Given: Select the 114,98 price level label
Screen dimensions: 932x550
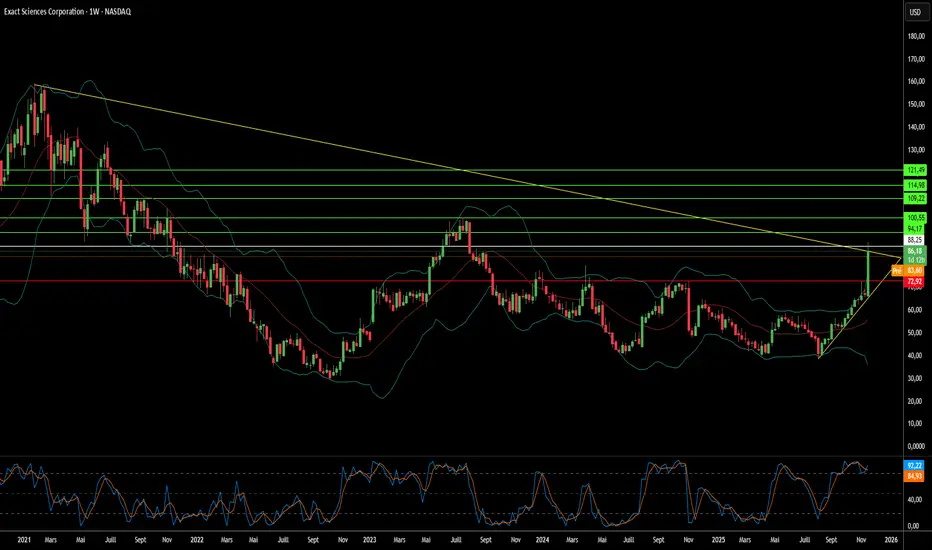Looking at the screenshot, I should tap(915, 185).
